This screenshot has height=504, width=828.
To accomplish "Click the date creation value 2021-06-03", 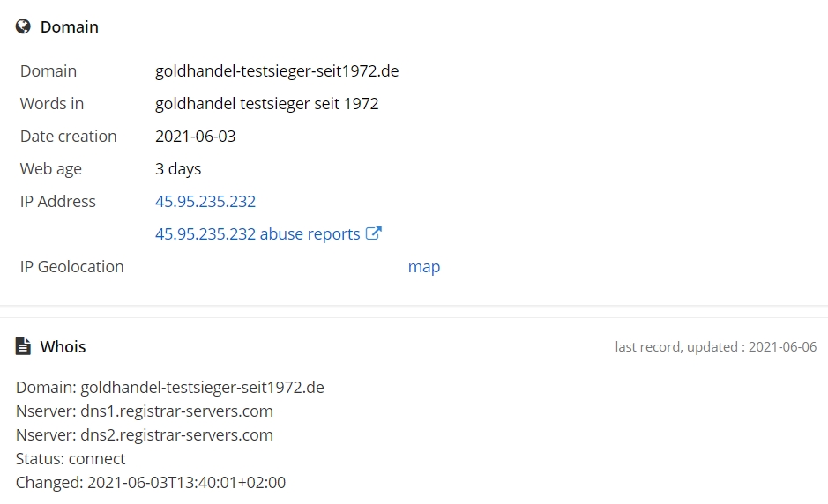I will click(x=195, y=137).
